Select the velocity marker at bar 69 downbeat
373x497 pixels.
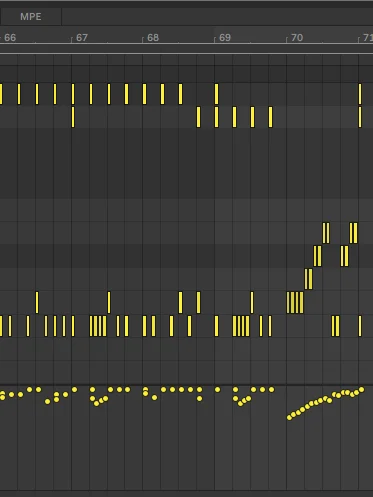(x=218, y=389)
